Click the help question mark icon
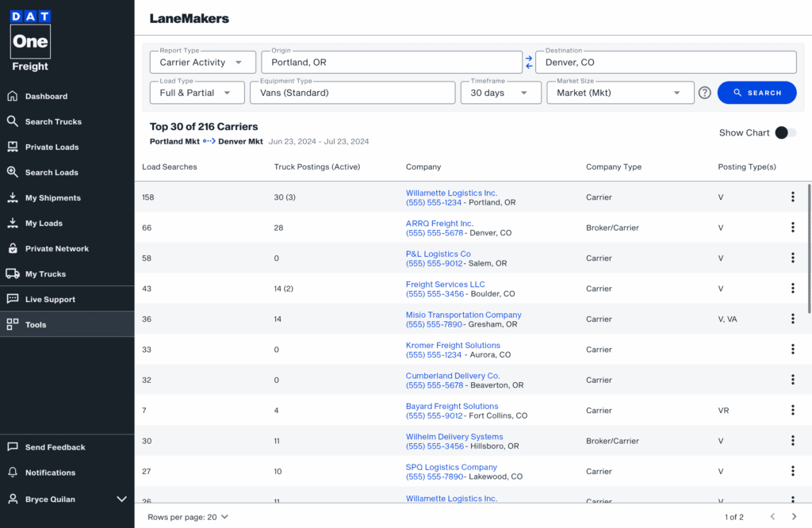 tap(704, 93)
